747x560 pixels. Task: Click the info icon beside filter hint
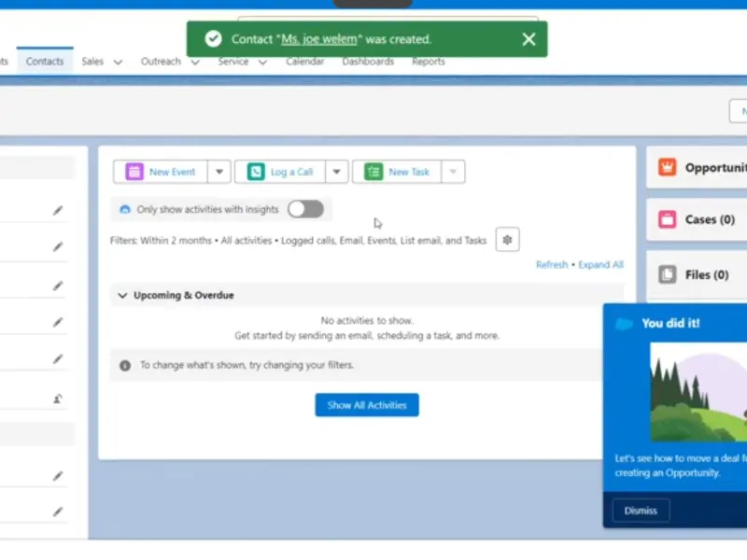[125, 366]
